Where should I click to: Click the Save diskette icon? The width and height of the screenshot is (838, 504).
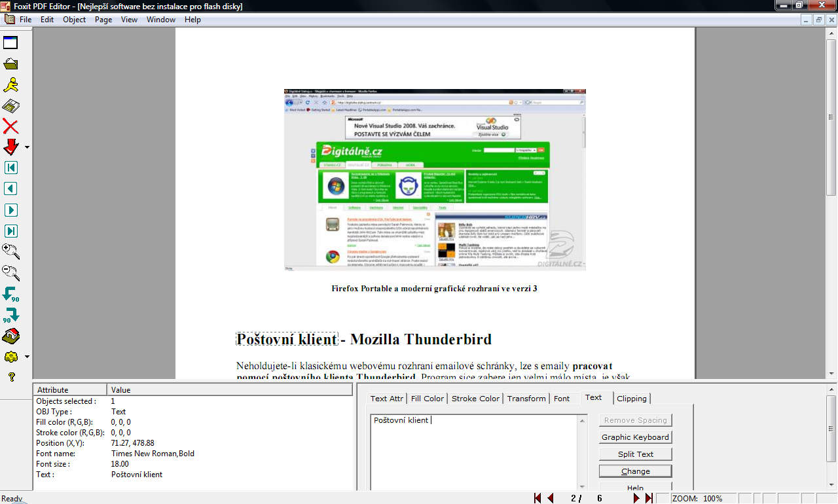click(x=10, y=106)
